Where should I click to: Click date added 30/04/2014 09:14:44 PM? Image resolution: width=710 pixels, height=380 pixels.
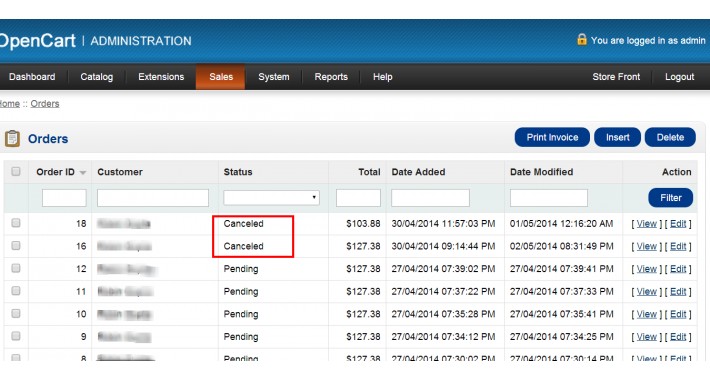pos(443,246)
